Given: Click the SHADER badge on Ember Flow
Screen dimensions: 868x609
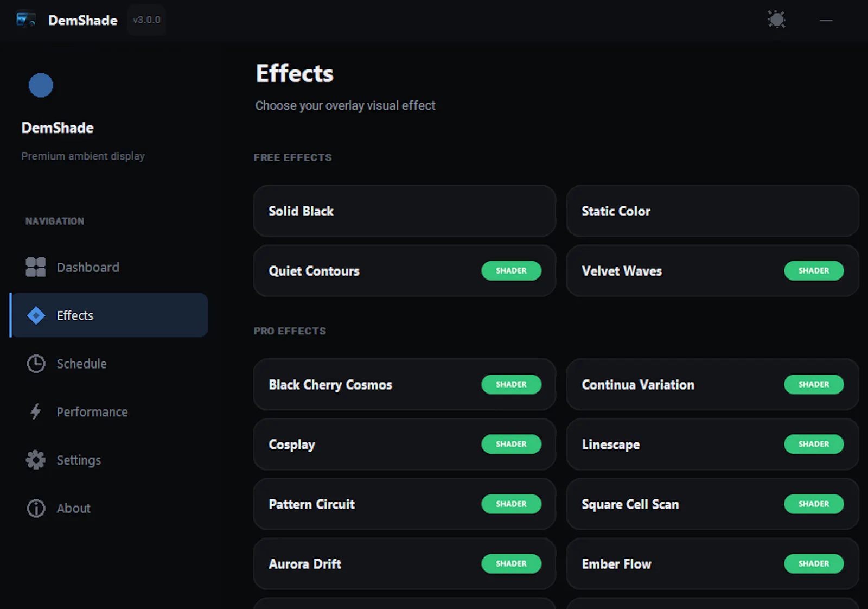Looking at the screenshot, I should [813, 563].
